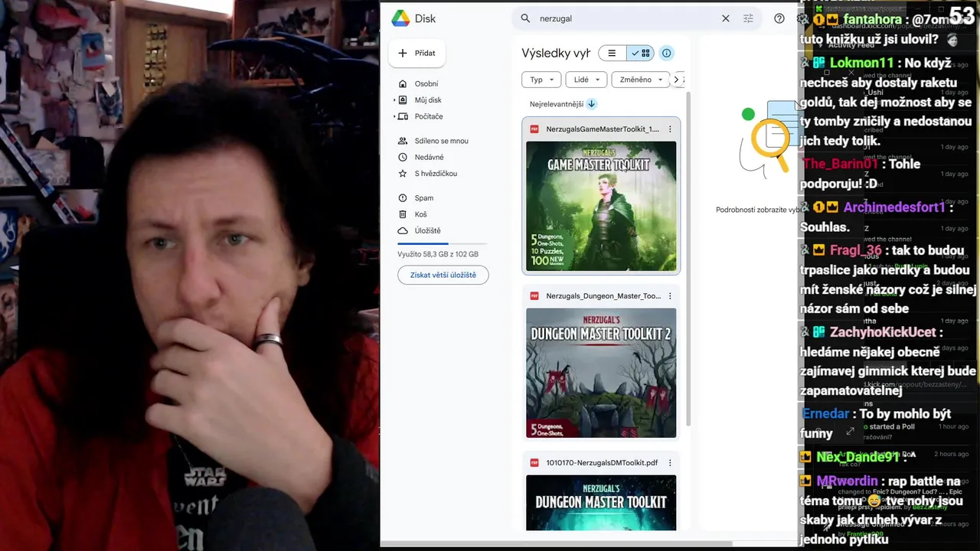
Task: Click the bottom horizontal scrollbar
Action: [555, 544]
